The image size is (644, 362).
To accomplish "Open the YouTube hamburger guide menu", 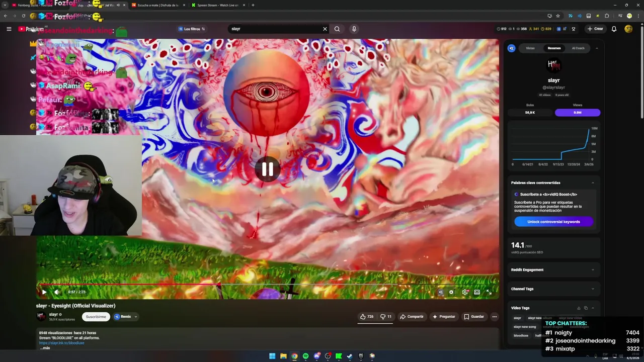I will (9, 29).
